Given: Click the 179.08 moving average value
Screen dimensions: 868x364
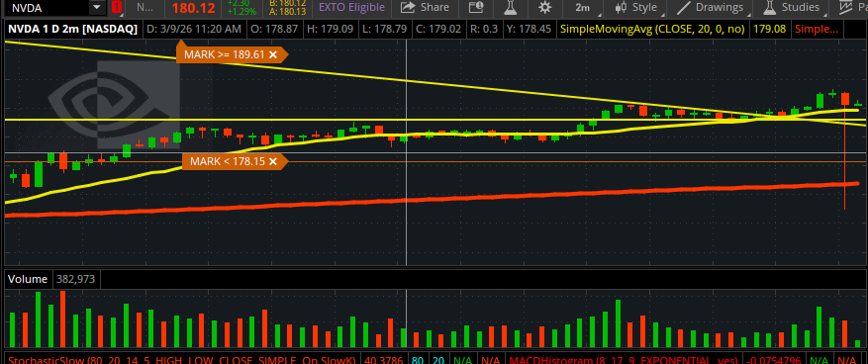Looking at the screenshot, I should coord(770,29).
